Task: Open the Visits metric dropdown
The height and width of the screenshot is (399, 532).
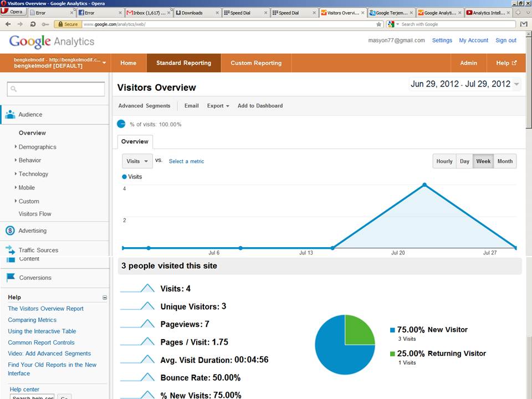Action: click(x=137, y=161)
